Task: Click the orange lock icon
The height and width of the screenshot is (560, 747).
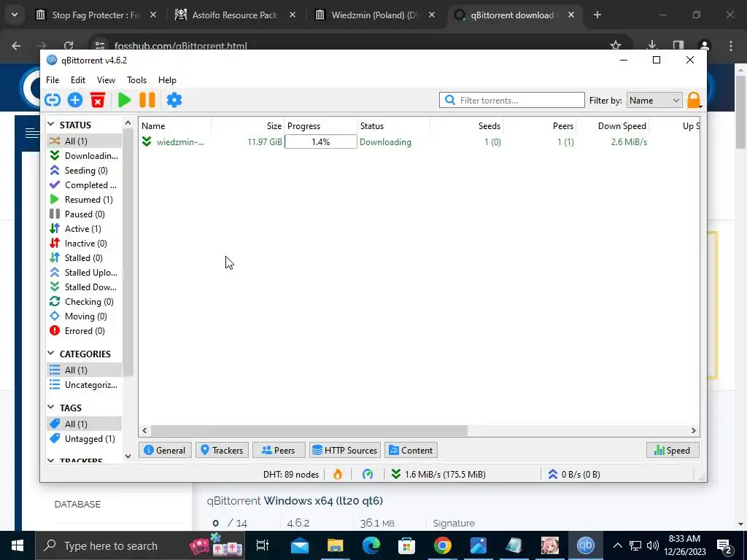Action: [x=694, y=100]
